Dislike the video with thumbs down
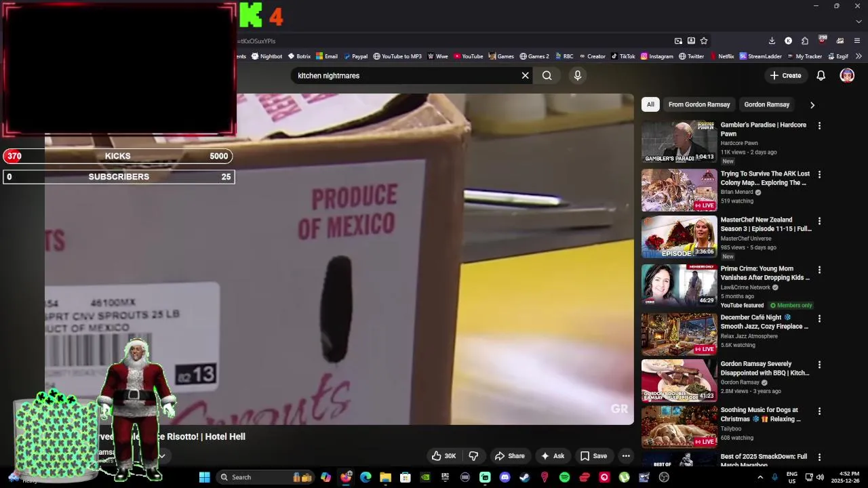This screenshot has width=868, height=488. (473, 456)
